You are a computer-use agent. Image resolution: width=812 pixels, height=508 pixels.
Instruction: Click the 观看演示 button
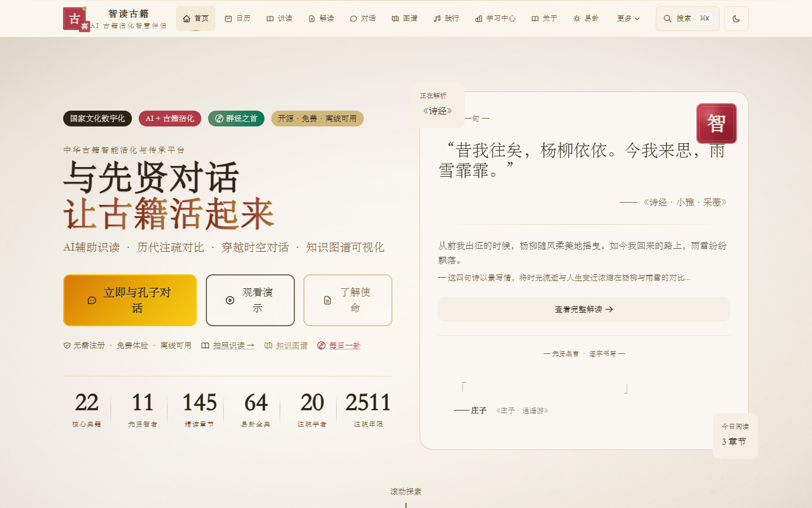tap(250, 300)
